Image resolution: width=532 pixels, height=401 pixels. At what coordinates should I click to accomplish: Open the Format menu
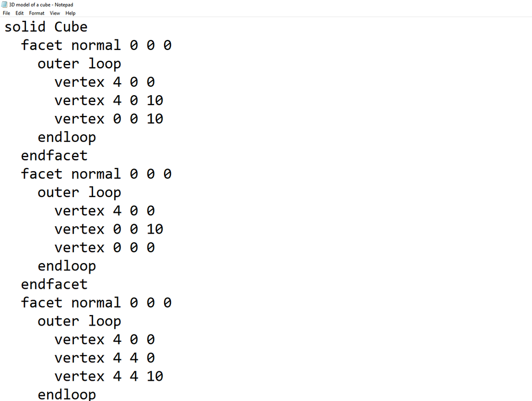pyautogui.click(x=36, y=13)
